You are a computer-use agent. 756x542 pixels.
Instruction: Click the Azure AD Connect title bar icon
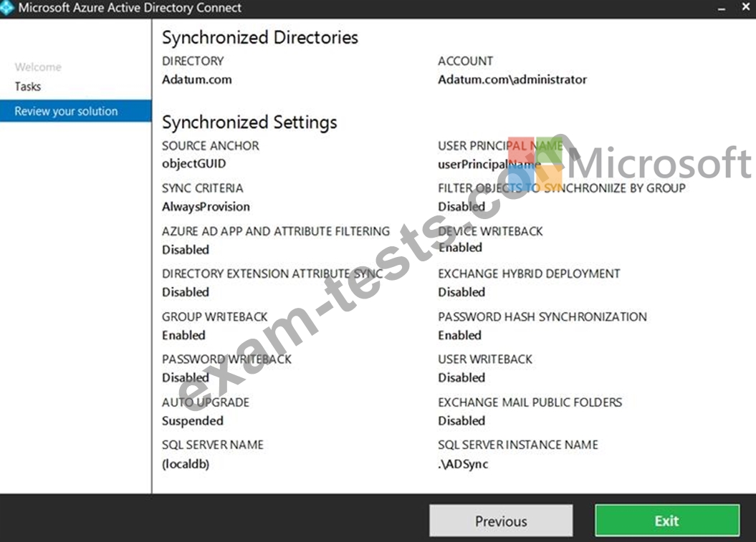[6, 8]
